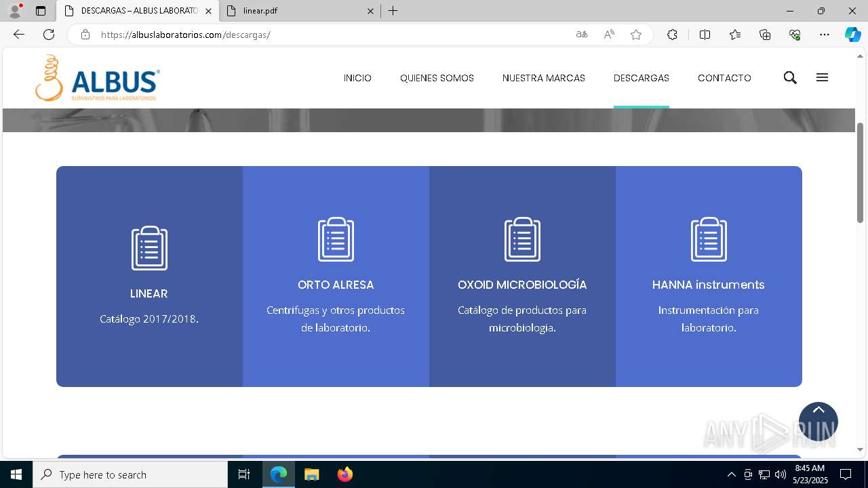Open File Explorer from taskbar

[311, 474]
